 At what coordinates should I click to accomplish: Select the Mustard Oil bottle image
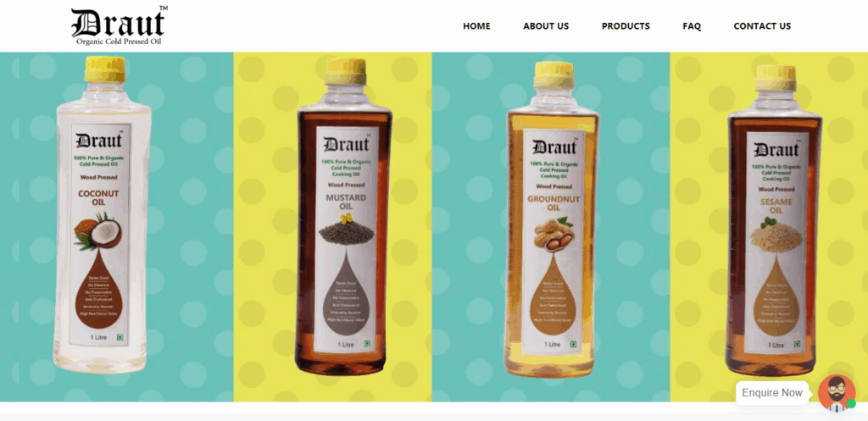[344, 217]
